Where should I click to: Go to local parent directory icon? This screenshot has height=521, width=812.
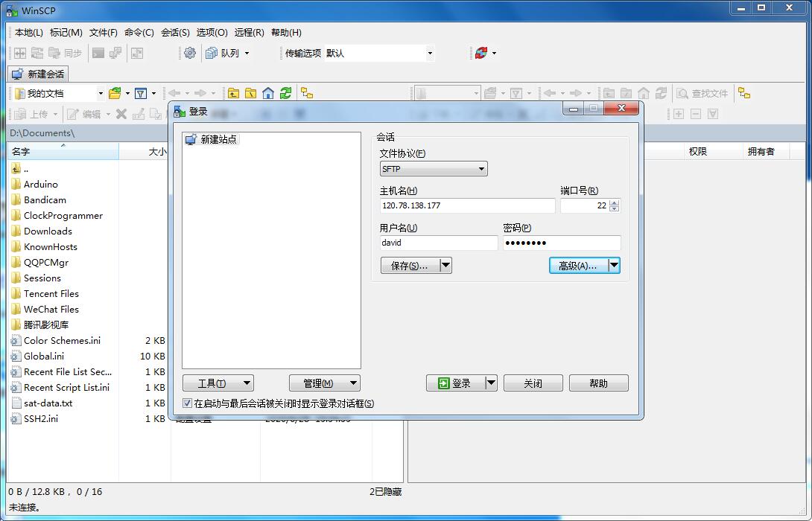234,93
